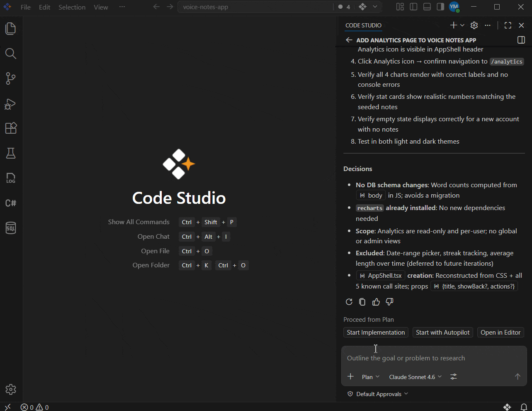Toggle the primary side bar
532x411 pixels.
(x=413, y=7)
